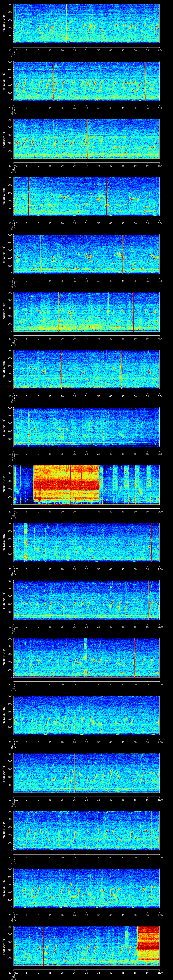The image size is (173, 980).
Task: Click the spectrogram panel starting at 20:11:00
Action: (87, 600)
